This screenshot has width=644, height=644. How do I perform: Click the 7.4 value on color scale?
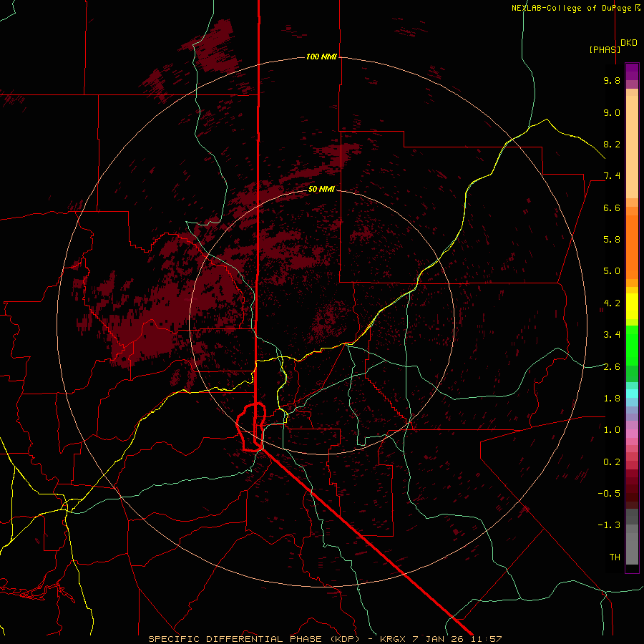coord(612,176)
